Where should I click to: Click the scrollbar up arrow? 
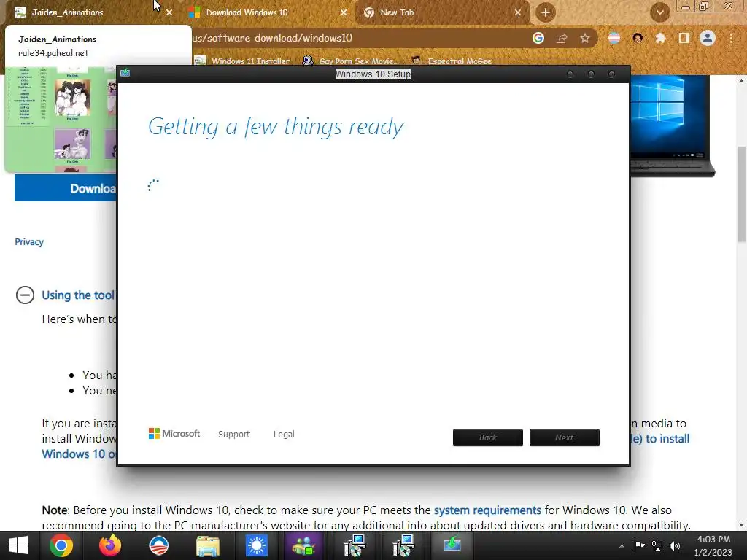741,81
